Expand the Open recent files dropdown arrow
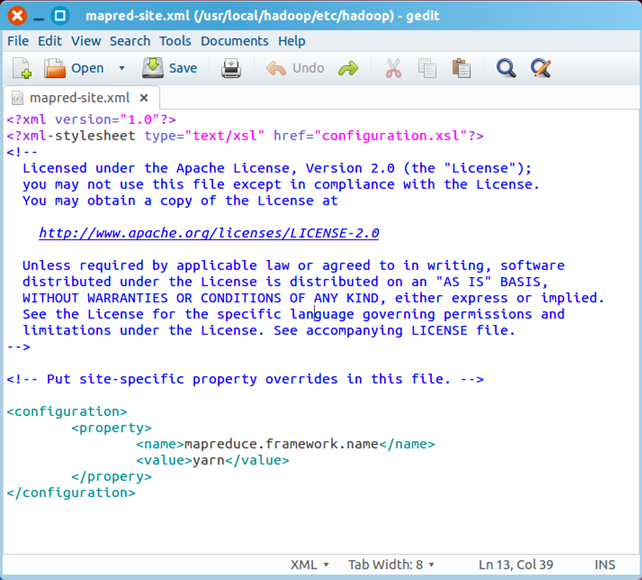642x580 pixels. (x=122, y=68)
